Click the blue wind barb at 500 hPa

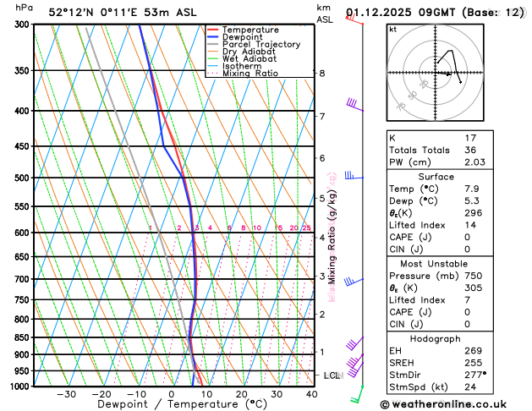pos(354,175)
